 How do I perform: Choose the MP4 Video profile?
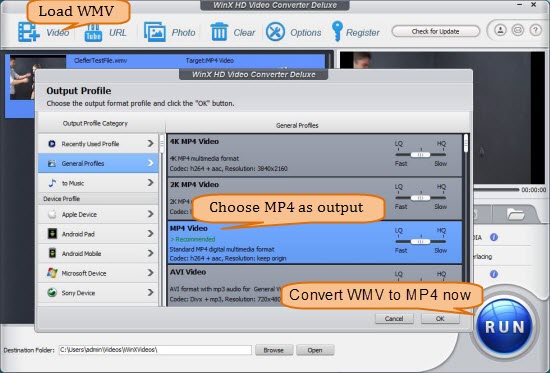point(315,242)
